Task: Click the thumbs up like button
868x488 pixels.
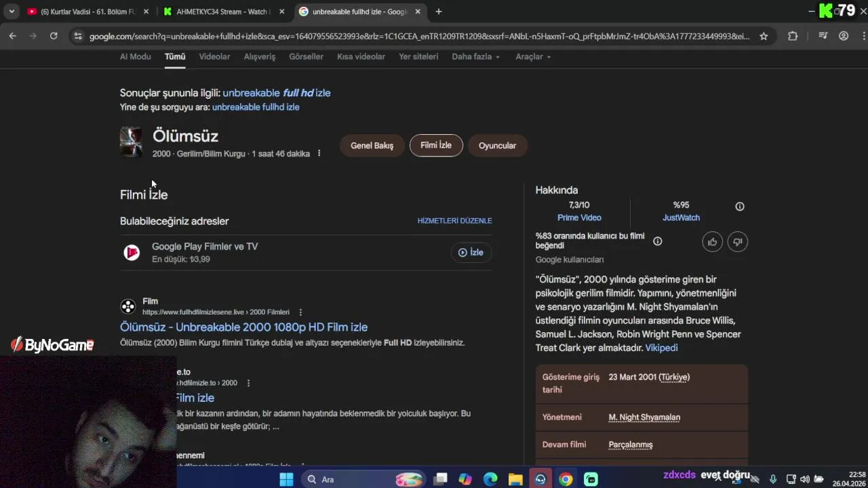Action: pyautogui.click(x=712, y=241)
